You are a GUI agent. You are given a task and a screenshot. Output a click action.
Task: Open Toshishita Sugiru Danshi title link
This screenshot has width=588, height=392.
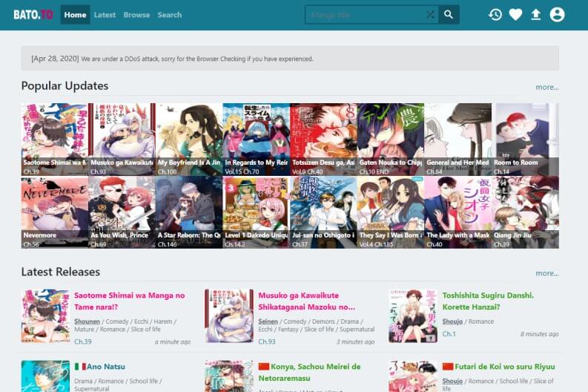pyautogui.click(x=488, y=301)
